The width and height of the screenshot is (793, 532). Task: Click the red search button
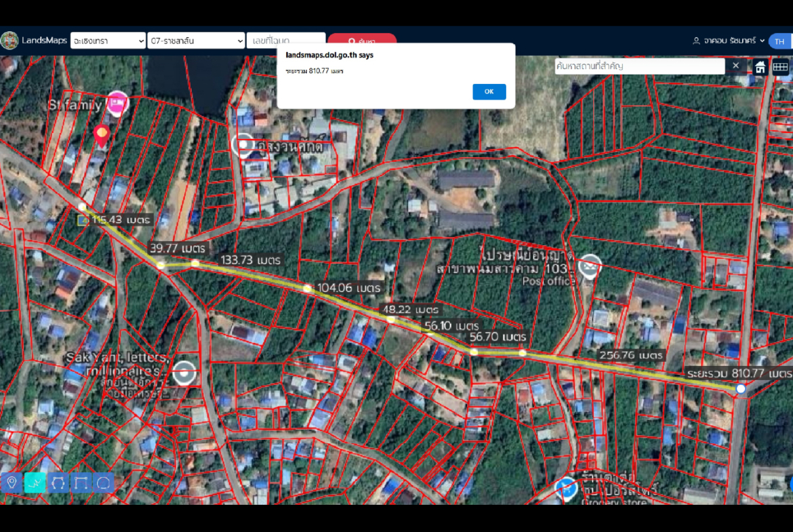pos(362,41)
